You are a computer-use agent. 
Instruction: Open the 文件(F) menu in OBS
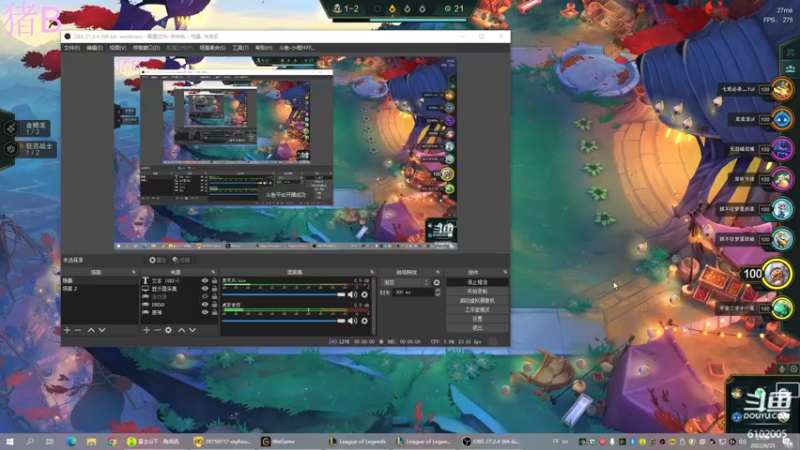tap(71, 47)
